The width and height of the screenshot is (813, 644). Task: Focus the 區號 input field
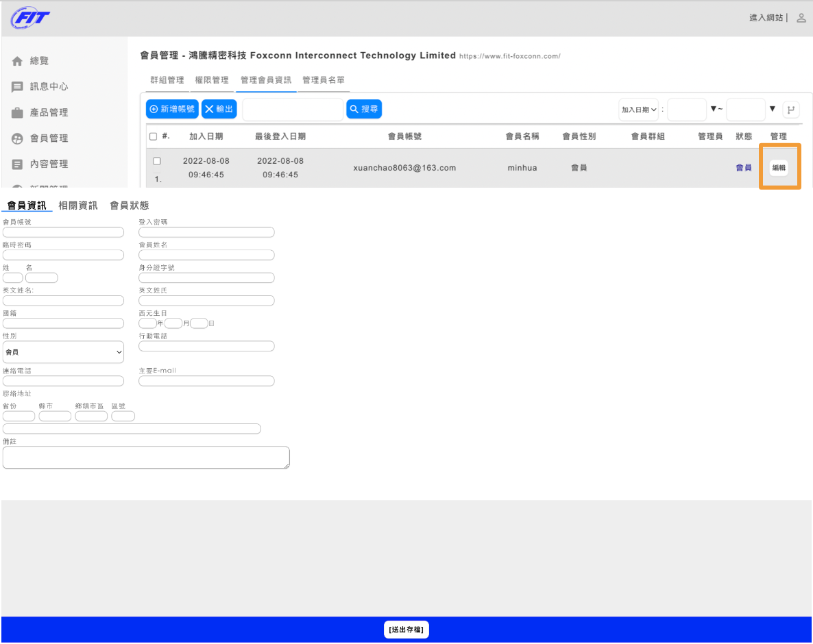pyautogui.click(x=123, y=417)
